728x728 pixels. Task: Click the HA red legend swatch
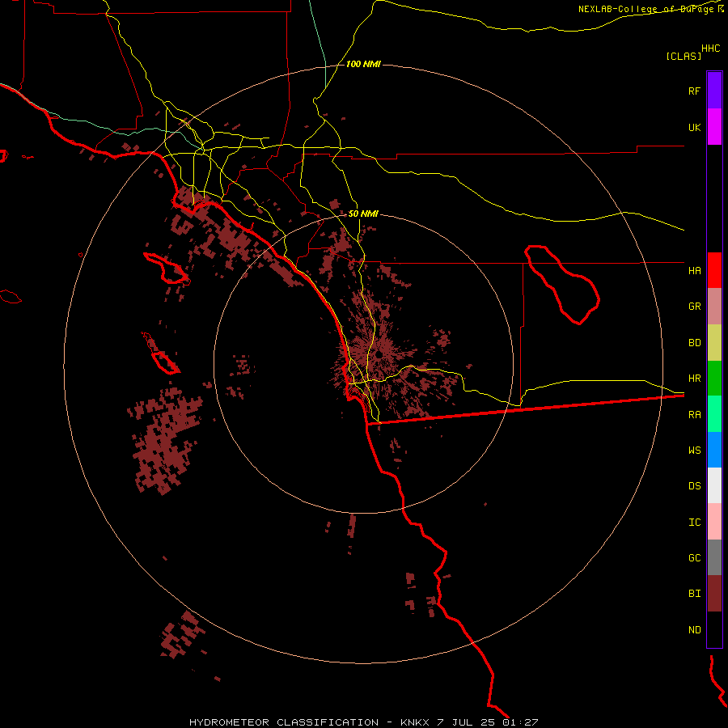[714, 270]
